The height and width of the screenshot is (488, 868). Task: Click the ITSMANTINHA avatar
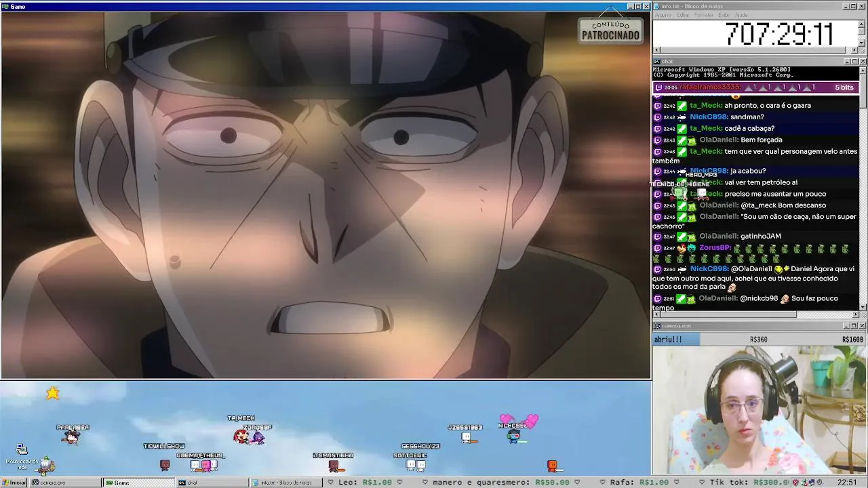[333, 465]
